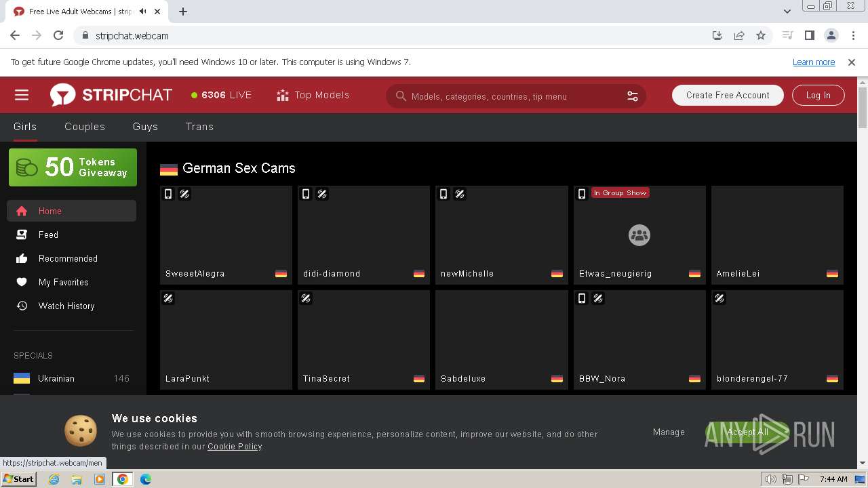Screen dimensions: 868x488
Task: Open TinaSecret cam thumbnail
Action: [x=363, y=340]
